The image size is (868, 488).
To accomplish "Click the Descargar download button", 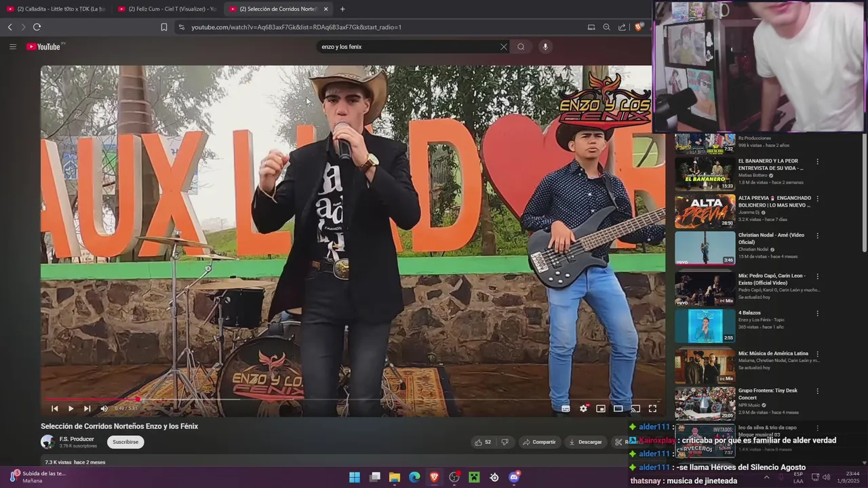I will 585,442.
